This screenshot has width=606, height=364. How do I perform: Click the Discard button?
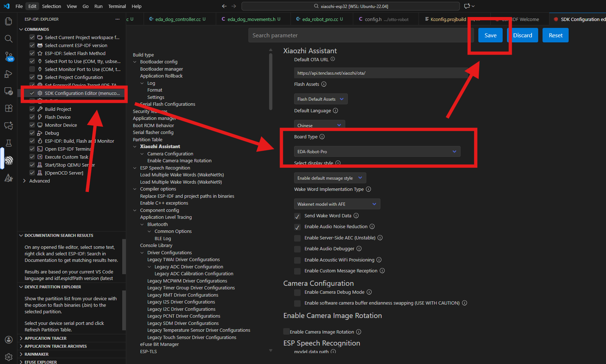(x=522, y=35)
